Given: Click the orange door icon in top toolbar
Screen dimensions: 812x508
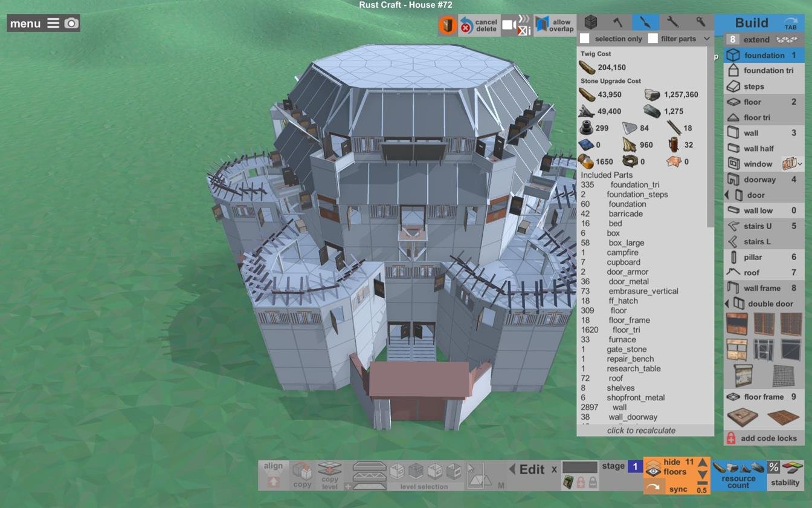Looking at the screenshot, I should (447, 25).
